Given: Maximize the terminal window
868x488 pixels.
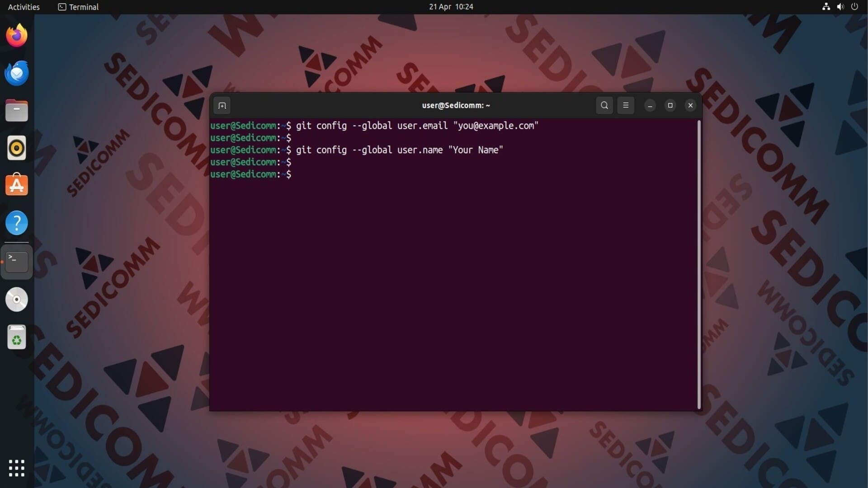Looking at the screenshot, I should pos(670,106).
